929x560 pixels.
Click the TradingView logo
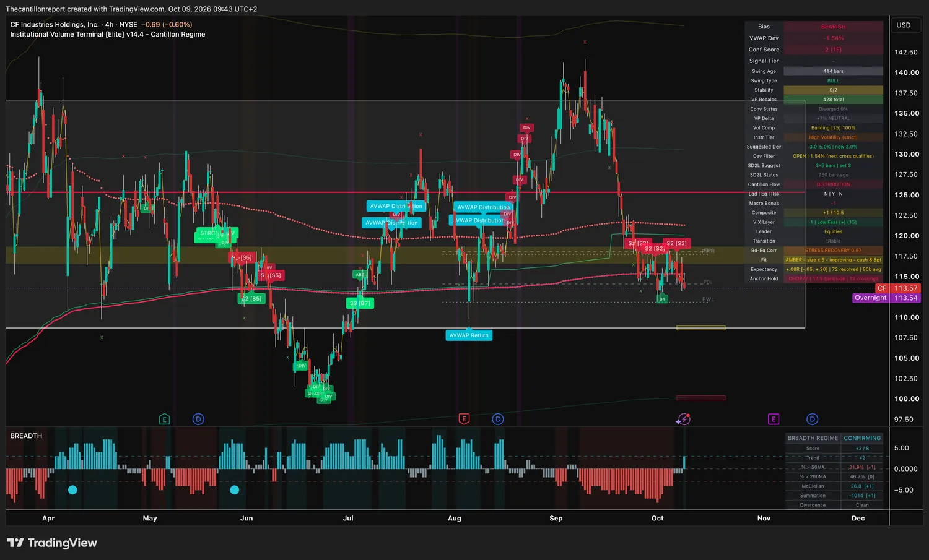coord(52,543)
